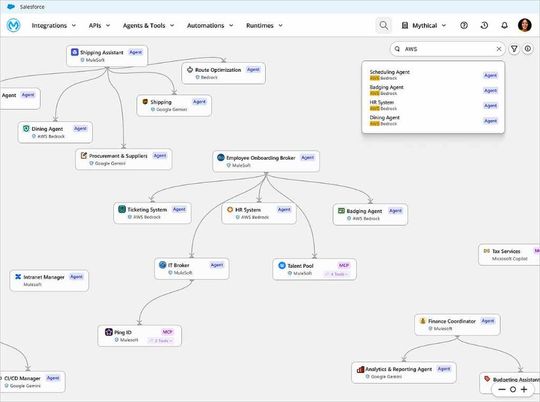Image resolution: width=540 pixels, height=402 pixels.
Task: Click the Route Optimization node icon
Action: 189,70
